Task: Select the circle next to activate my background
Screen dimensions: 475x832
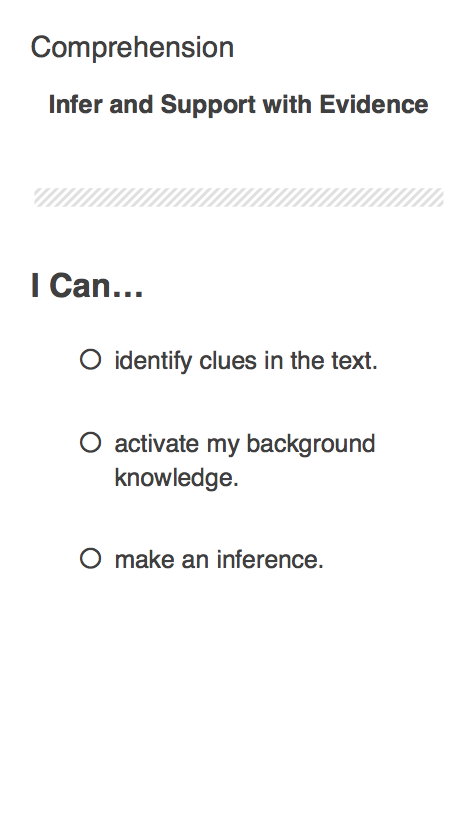Action: (91, 443)
